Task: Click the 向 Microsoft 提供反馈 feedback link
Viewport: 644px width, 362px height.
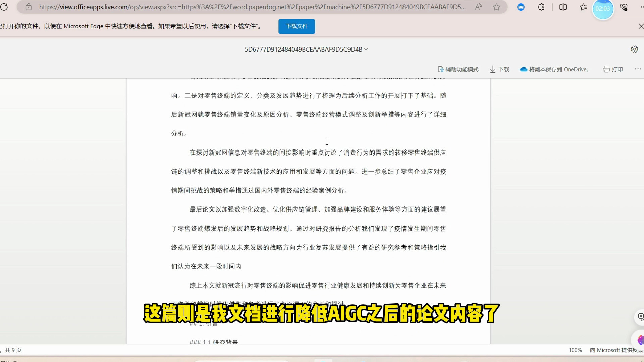Action: 616,350
